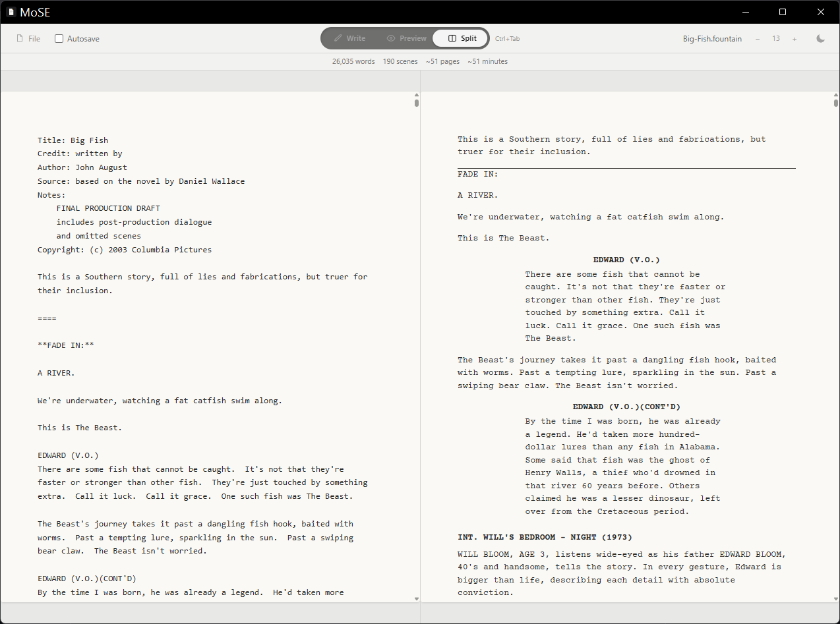This screenshot has width=840, height=624.
Task: Click 'EDWARD (V.O.)(CONT'D)' in editor pane
Action: pyautogui.click(x=87, y=579)
